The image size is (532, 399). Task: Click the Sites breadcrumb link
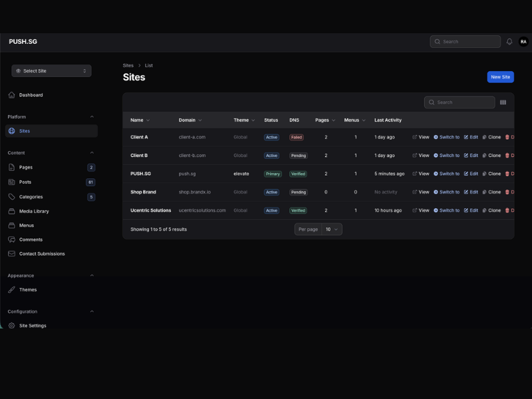[x=128, y=65]
